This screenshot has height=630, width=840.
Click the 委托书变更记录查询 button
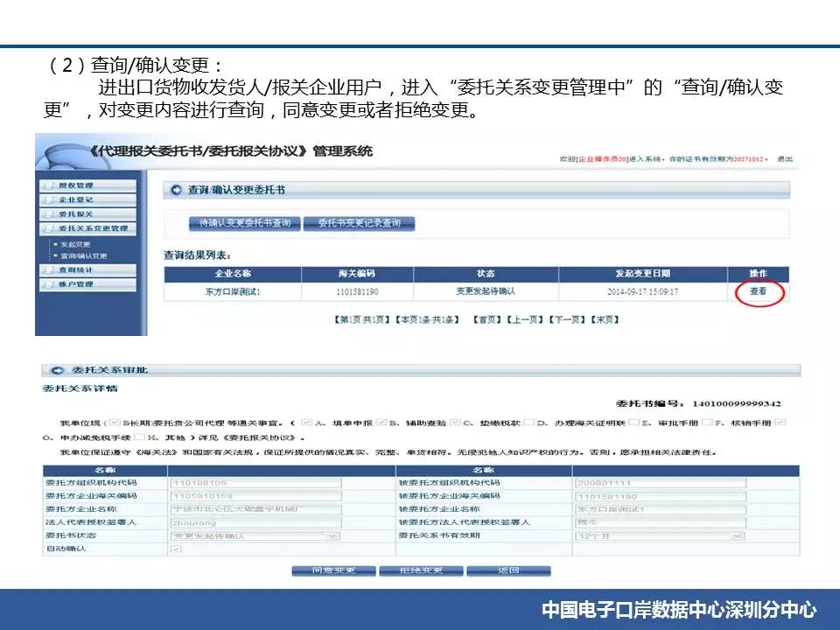click(359, 224)
